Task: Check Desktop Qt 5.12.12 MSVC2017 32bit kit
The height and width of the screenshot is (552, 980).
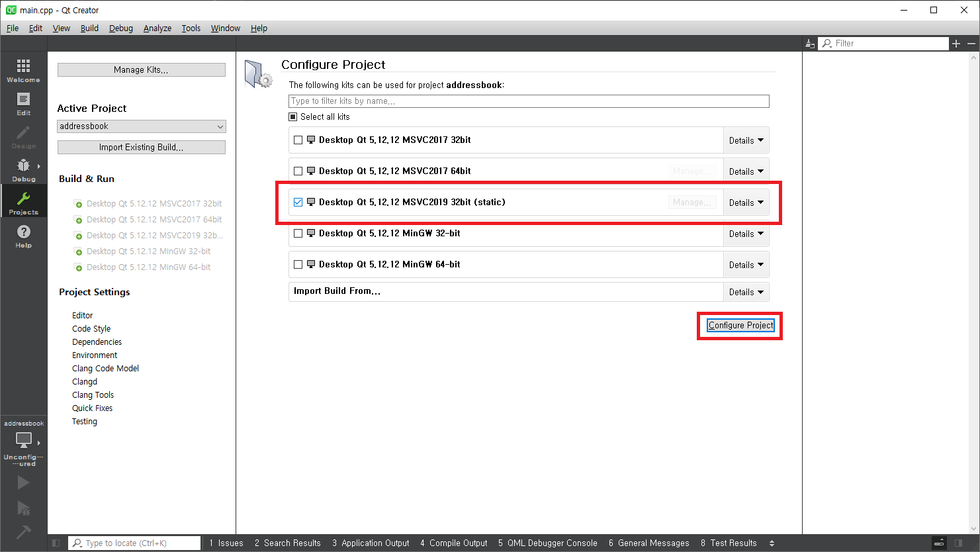Action: click(298, 140)
